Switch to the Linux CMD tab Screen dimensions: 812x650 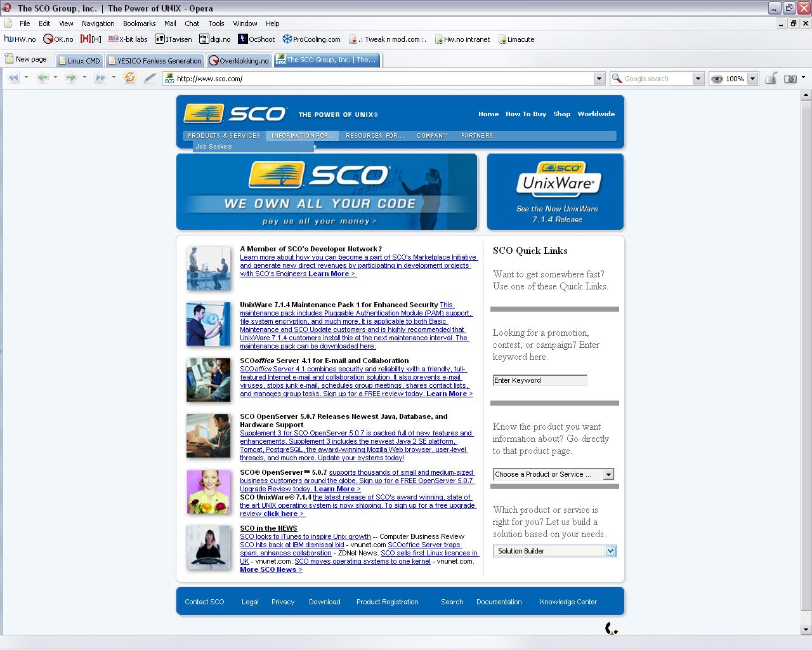[x=79, y=61]
